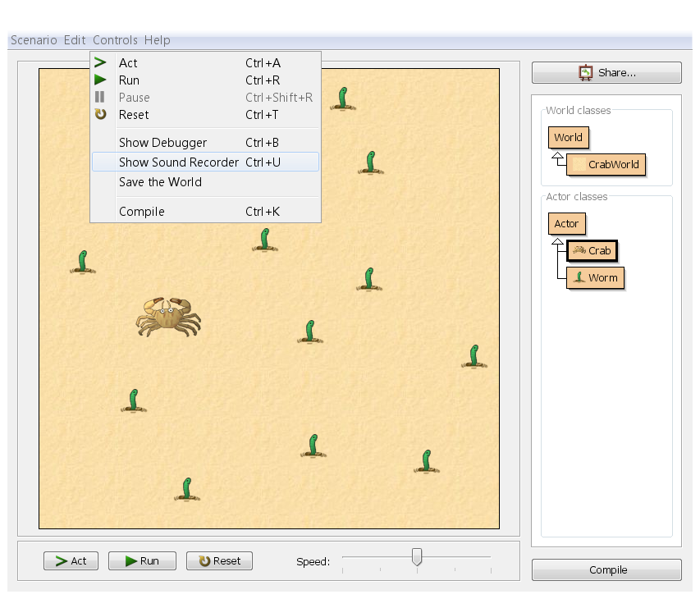The height and width of the screenshot is (599, 700).
Task: Select Save the World menu option
Action: 160,182
